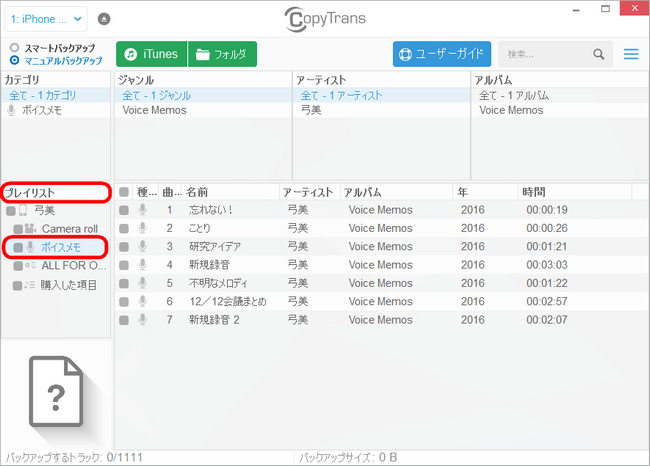Toggle the select-all checkbox in track header
Viewport: 650px width, 466px height.
point(124,192)
